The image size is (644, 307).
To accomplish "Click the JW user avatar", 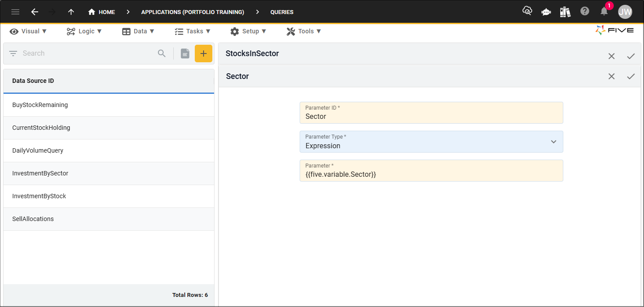I will coord(625,12).
